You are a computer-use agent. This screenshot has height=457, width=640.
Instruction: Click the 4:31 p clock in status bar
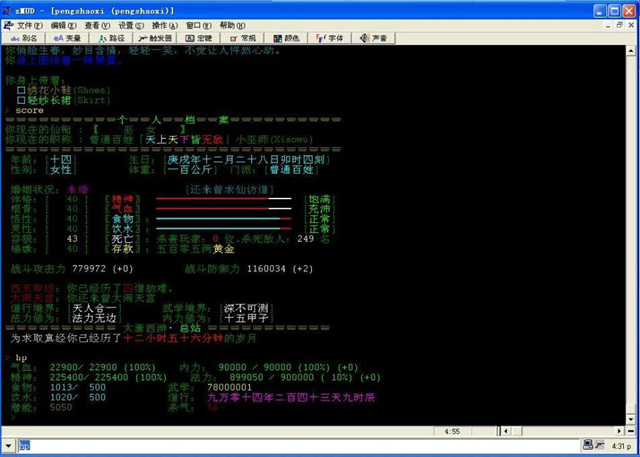(621, 445)
